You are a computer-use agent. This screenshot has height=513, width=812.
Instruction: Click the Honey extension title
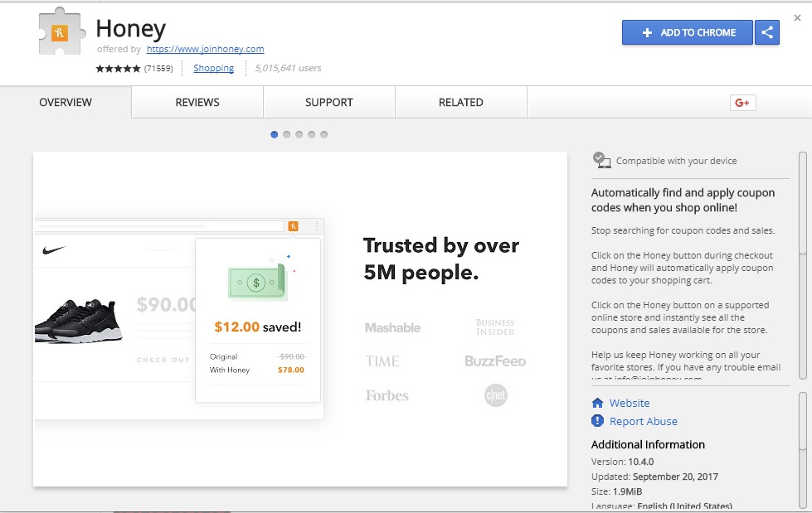click(x=131, y=28)
